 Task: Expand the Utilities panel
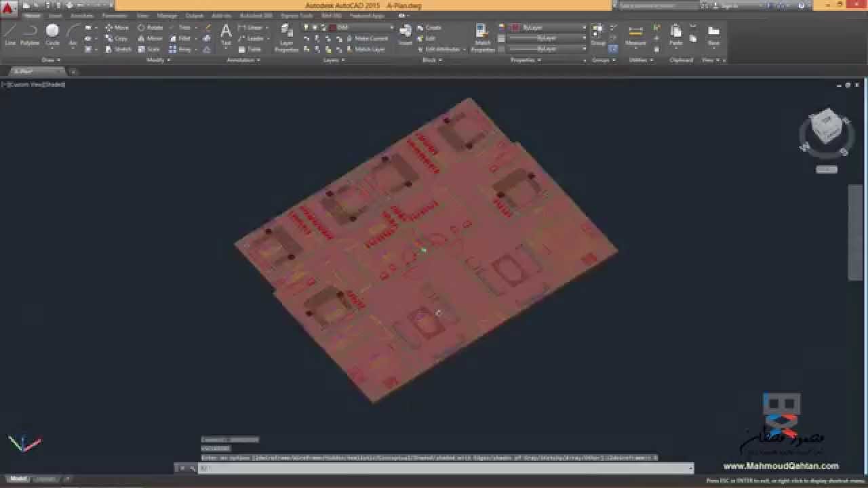(x=640, y=60)
